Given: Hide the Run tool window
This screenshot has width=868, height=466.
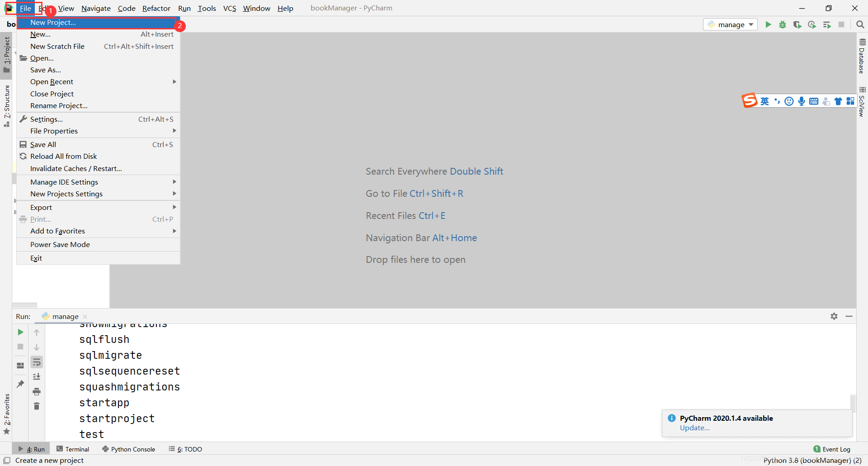Looking at the screenshot, I should point(849,316).
